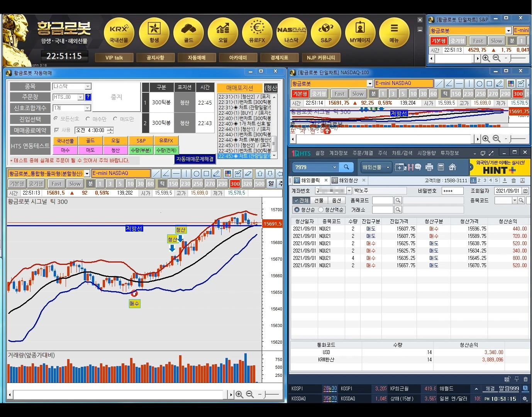Click the printer icon in 1Q HTS toolbar
532x417 pixels.
[429, 167]
